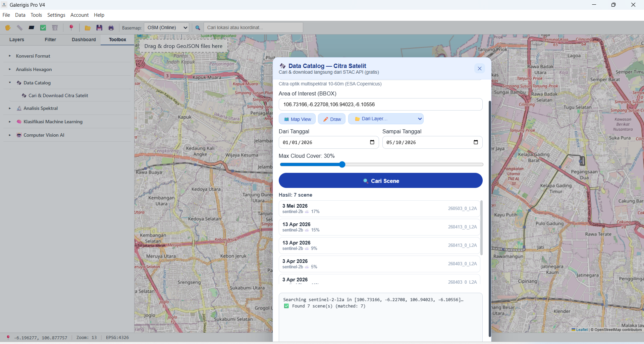Select the 13 Apr 2026 scene with 15% cloud
The image size is (644, 344).
coord(379,227)
